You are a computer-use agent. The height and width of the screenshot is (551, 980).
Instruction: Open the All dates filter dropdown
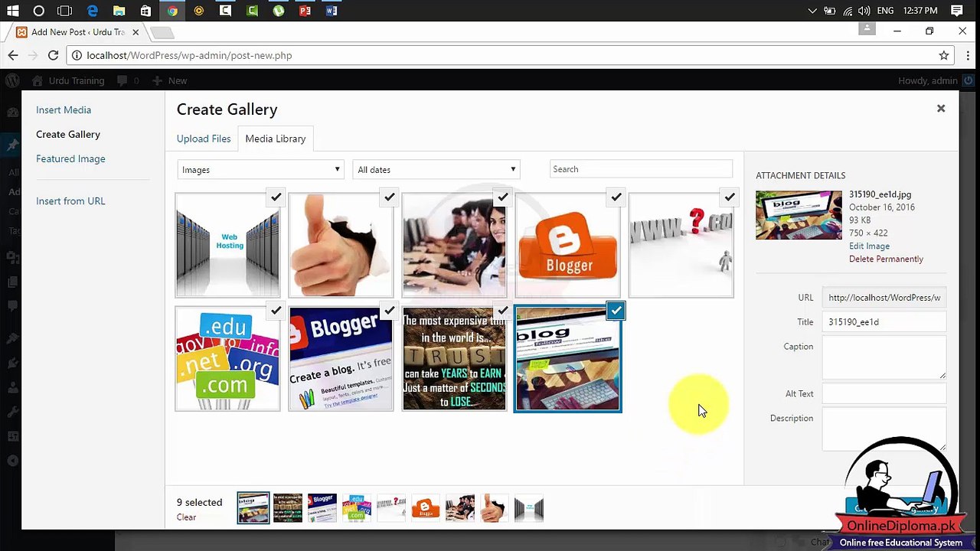[x=436, y=170]
